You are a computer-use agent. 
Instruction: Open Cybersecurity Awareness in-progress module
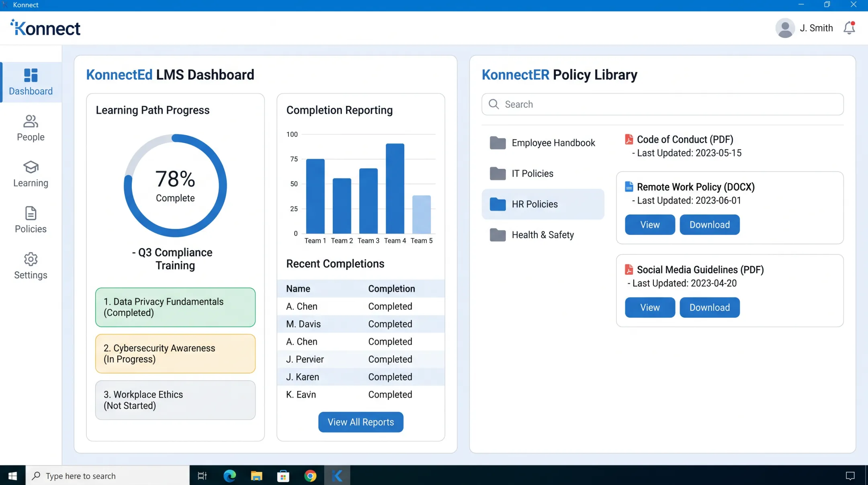pyautogui.click(x=175, y=353)
